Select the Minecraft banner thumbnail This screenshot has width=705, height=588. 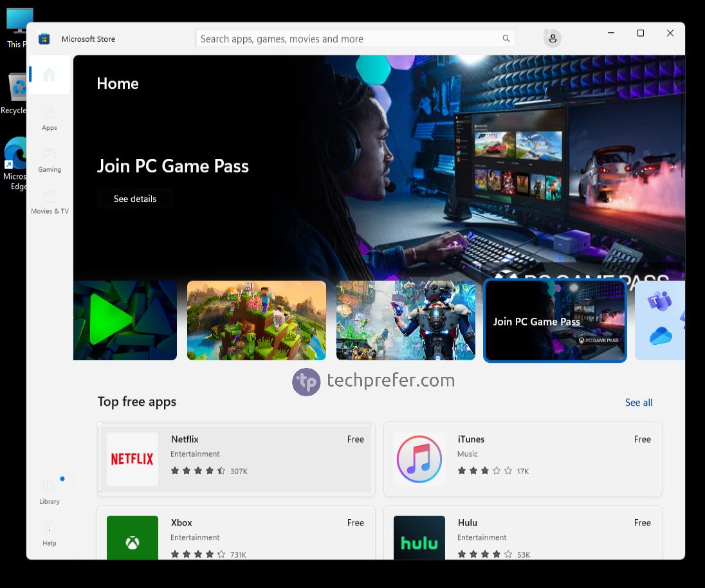click(256, 320)
